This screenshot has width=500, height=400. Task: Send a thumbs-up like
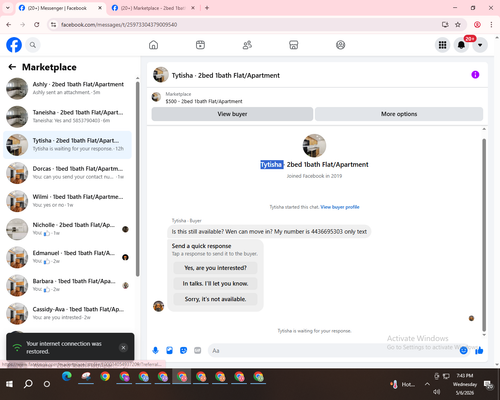pyautogui.click(x=479, y=350)
